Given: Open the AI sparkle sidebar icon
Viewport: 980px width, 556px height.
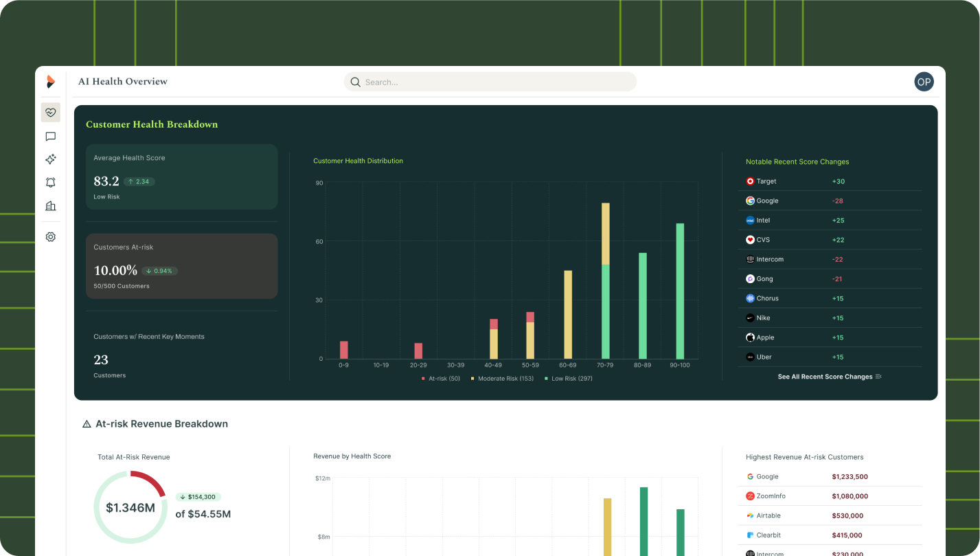Looking at the screenshot, I should click(x=50, y=159).
